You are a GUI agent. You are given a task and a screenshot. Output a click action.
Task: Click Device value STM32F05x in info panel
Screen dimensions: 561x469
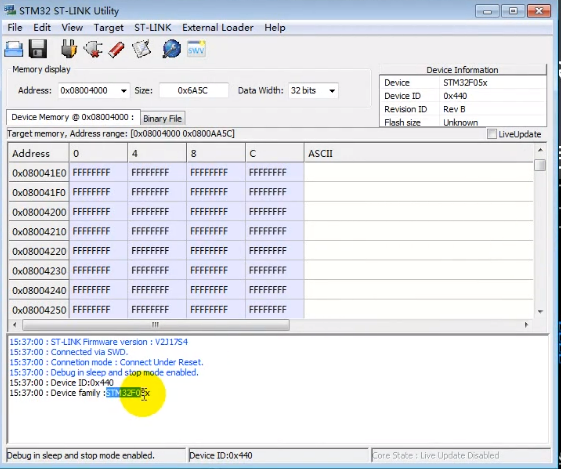[x=465, y=83]
